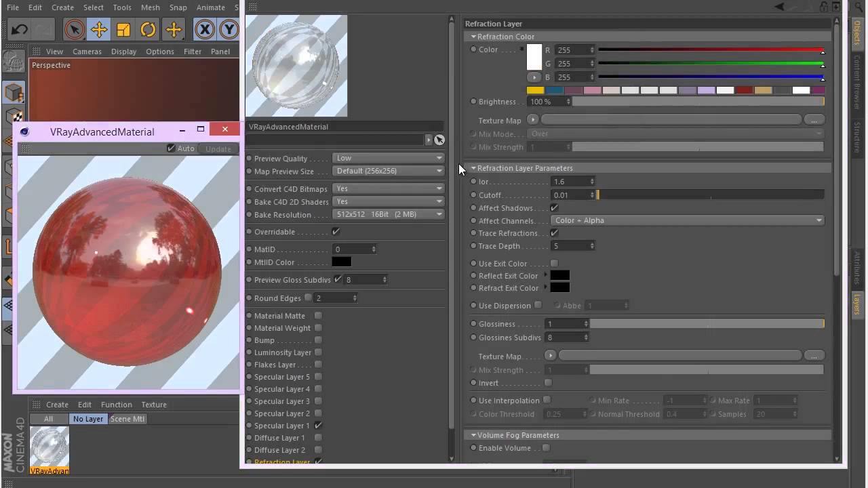Uncheck Trace Refractions

click(x=554, y=233)
